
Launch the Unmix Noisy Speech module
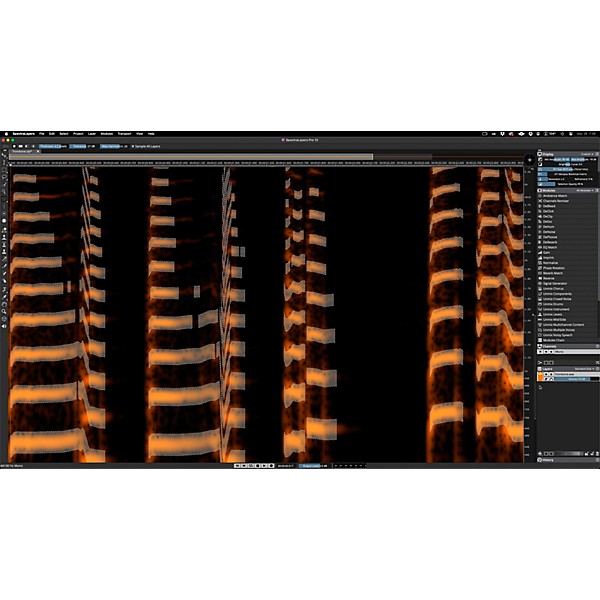[x=558, y=335]
